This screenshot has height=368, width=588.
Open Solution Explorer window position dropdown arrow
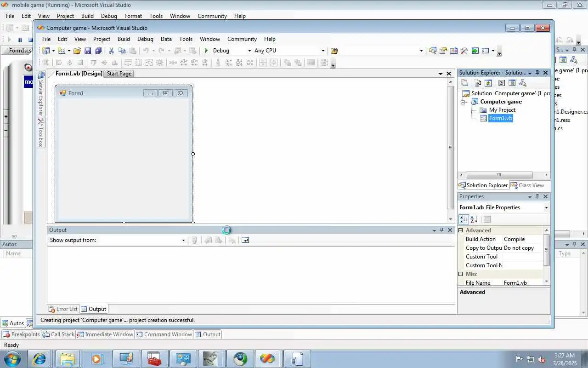tap(530, 73)
